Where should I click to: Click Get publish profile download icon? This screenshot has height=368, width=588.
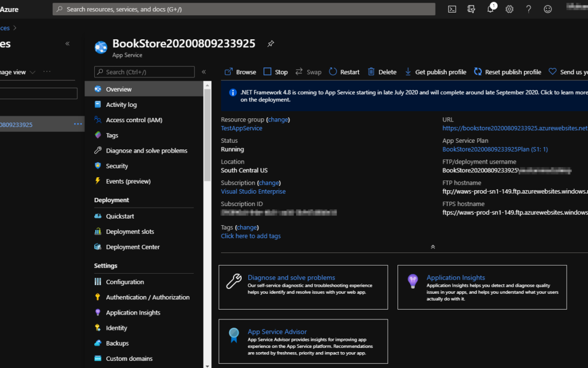[408, 72]
